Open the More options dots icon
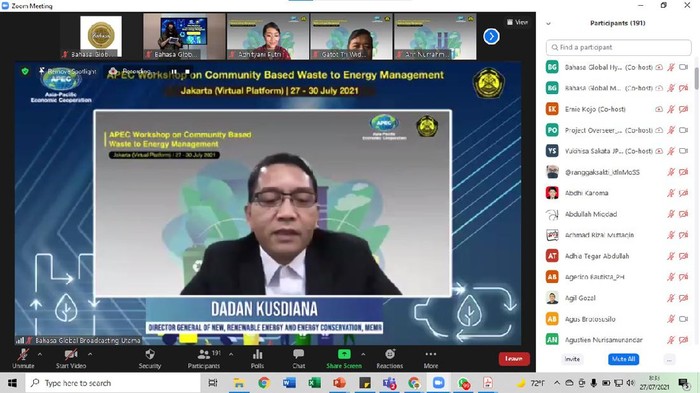 [431, 354]
